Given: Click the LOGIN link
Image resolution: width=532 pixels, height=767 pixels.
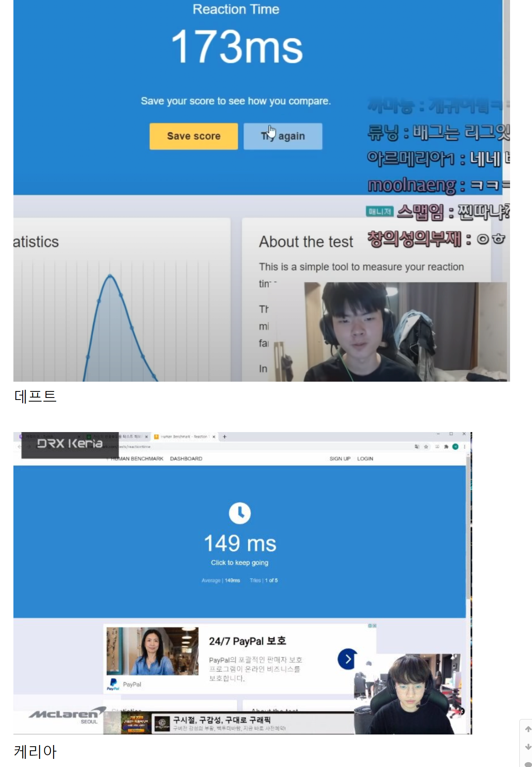Looking at the screenshot, I should tap(365, 458).
